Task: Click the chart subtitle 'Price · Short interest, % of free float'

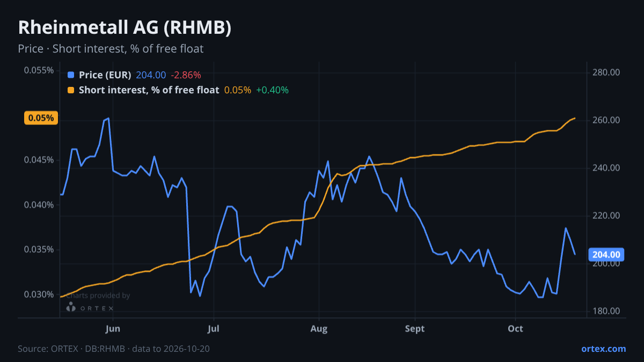Action: tap(111, 49)
